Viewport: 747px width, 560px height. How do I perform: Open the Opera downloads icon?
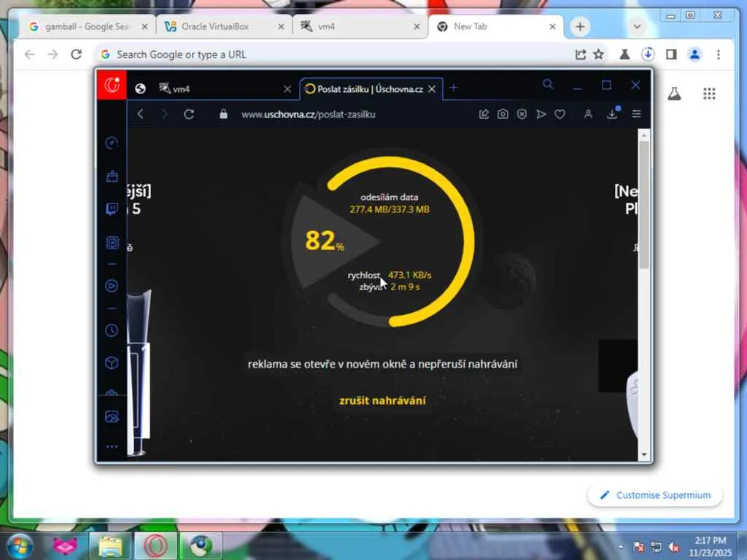[613, 114]
